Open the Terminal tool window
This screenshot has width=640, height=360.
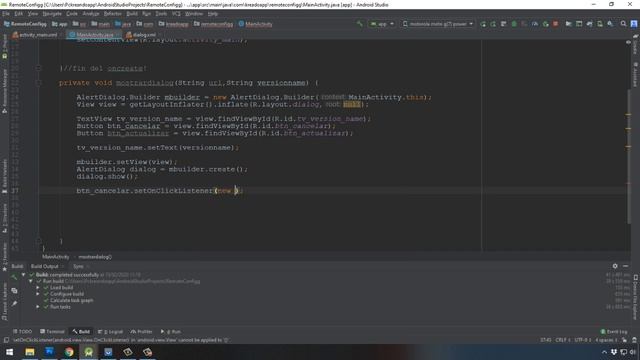click(52, 331)
